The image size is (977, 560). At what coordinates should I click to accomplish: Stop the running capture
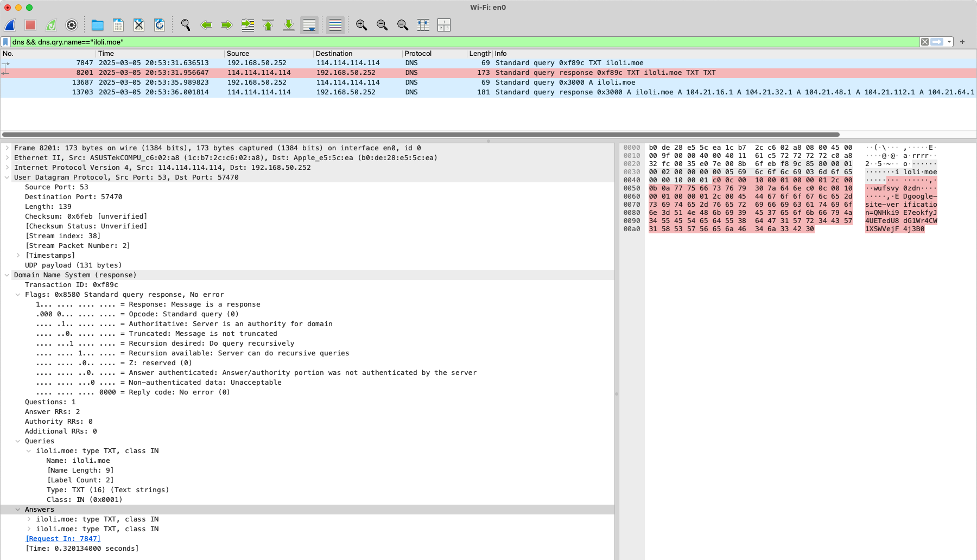tap(30, 25)
